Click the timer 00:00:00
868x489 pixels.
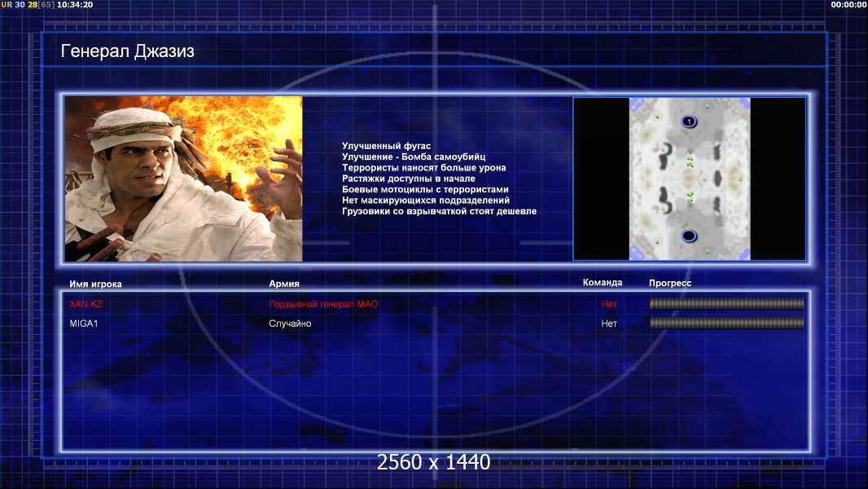point(848,4)
